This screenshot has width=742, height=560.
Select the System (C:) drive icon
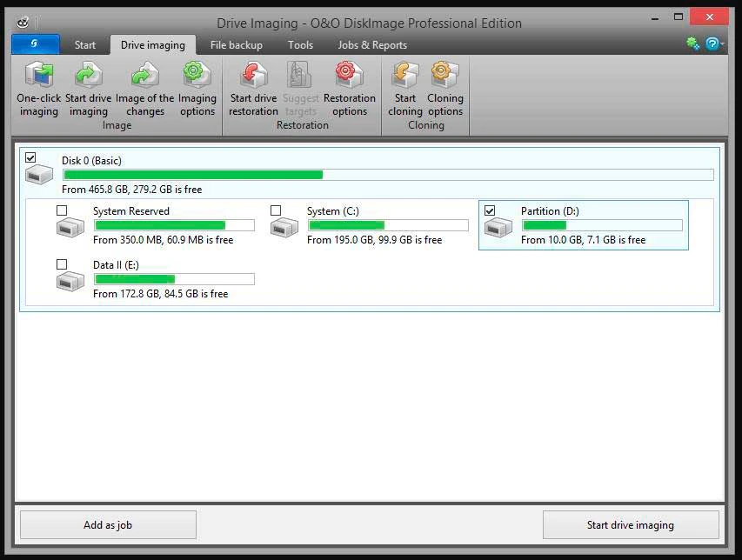point(284,228)
